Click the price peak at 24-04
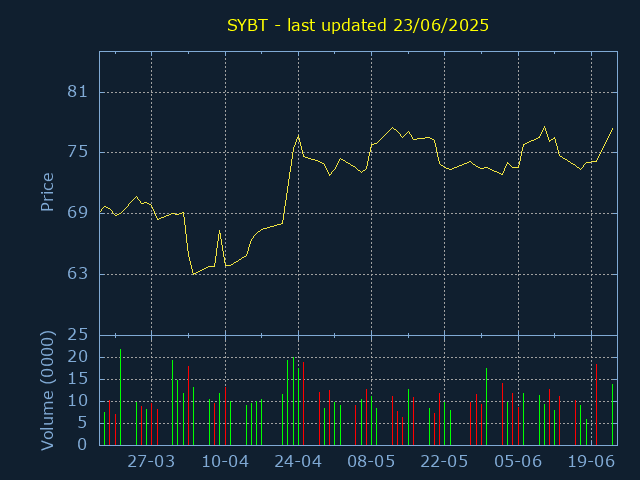This screenshot has height=480, width=640. pos(298,136)
